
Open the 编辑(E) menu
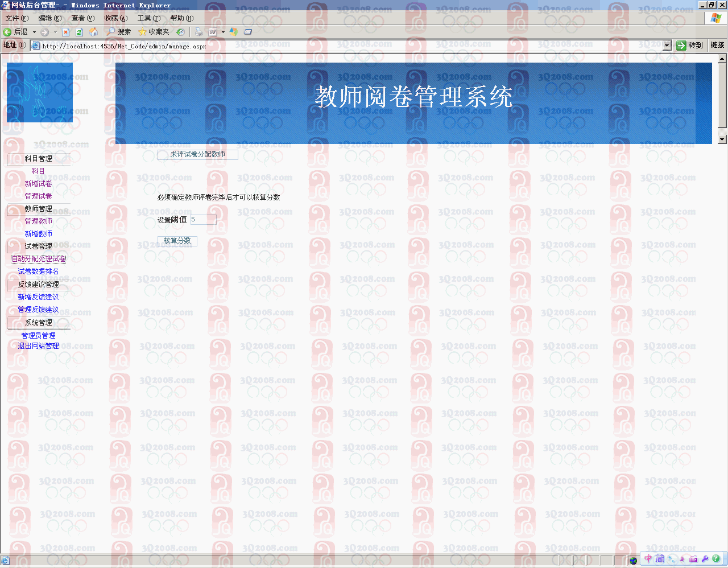click(x=50, y=18)
